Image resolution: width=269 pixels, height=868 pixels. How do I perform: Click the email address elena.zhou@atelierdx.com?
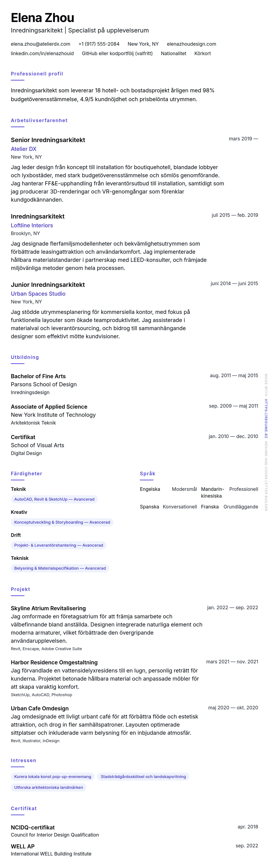coord(40,44)
